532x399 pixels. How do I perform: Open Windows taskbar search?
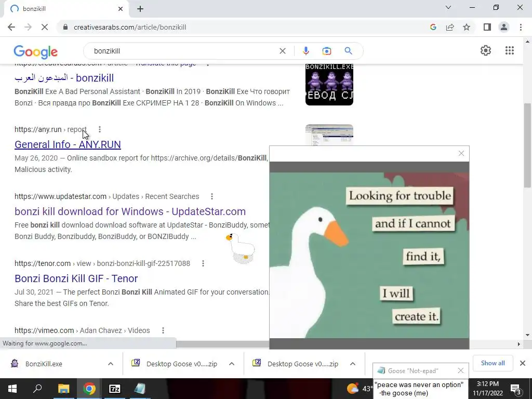click(x=37, y=389)
